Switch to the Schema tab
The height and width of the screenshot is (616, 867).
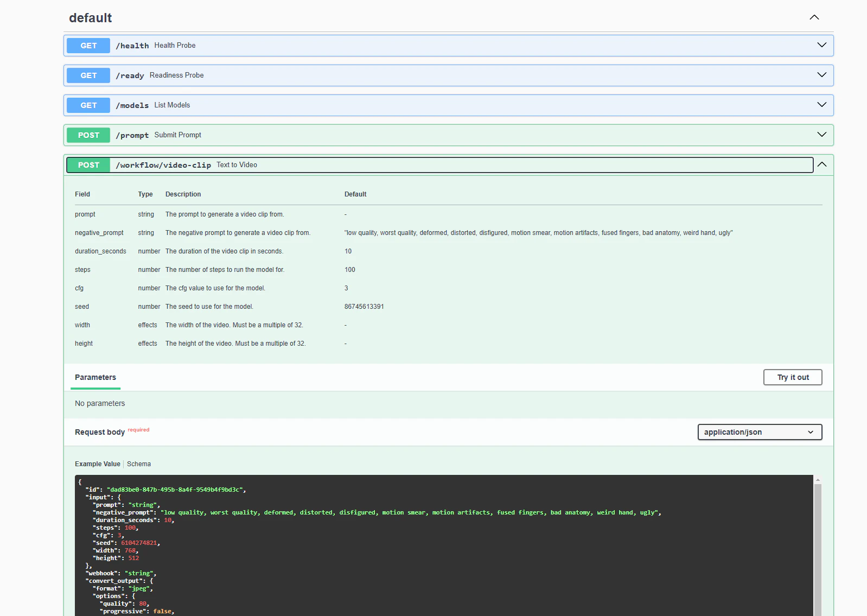tap(139, 464)
